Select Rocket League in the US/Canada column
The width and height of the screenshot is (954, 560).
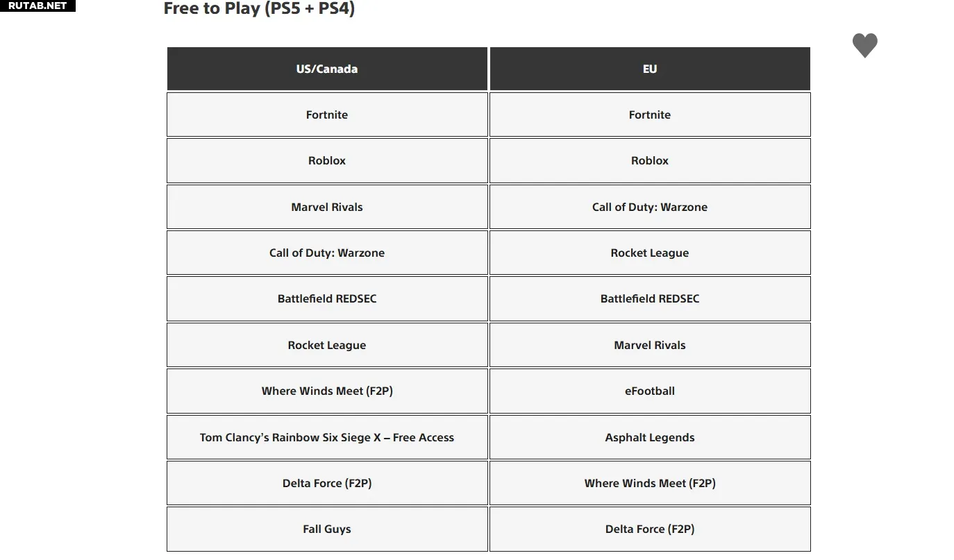coord(327,345)
